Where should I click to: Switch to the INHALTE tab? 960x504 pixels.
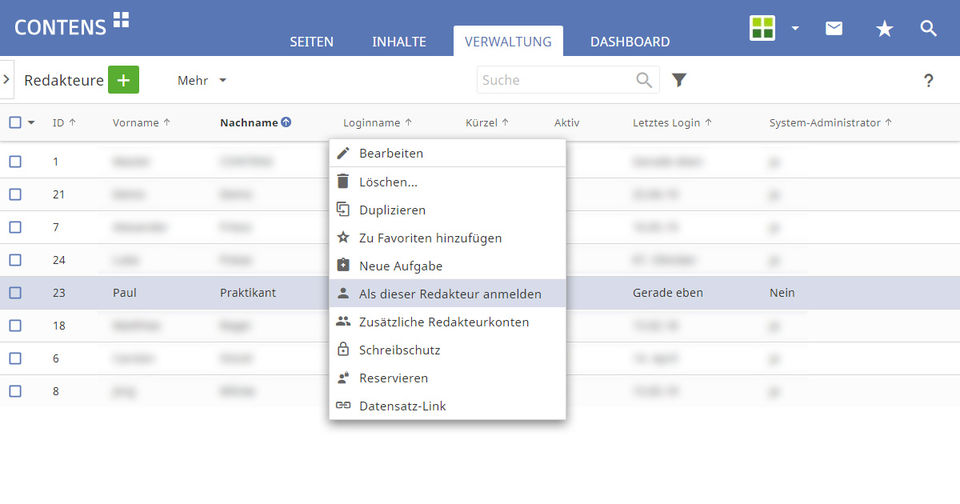[399, 42]
